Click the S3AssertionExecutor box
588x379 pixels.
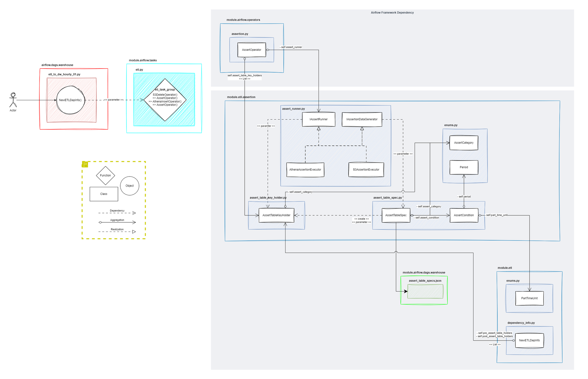click(366, 170)
